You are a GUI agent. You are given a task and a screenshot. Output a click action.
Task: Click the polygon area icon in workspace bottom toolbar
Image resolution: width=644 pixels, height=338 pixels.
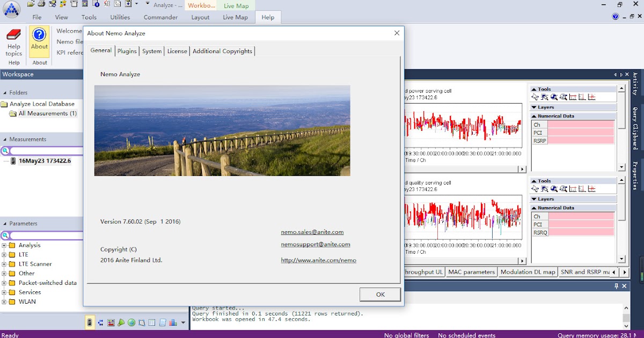142,323
